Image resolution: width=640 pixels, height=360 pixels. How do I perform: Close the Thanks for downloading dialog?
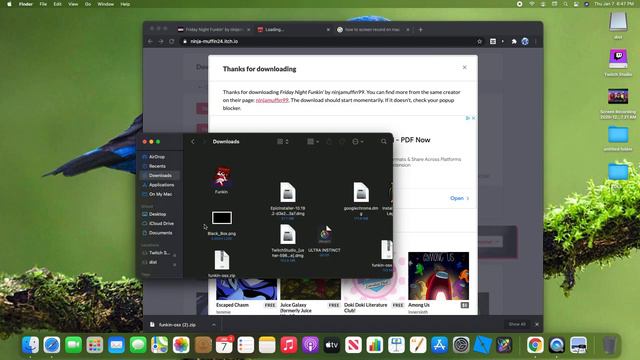tap(464, 67)
